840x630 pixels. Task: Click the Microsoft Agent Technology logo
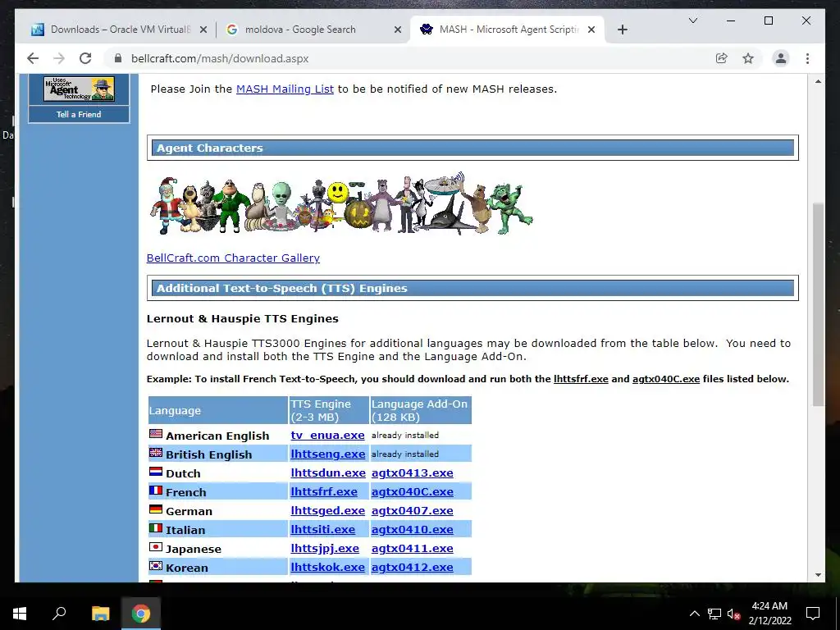pyautogui.click(x=79, y=89)
